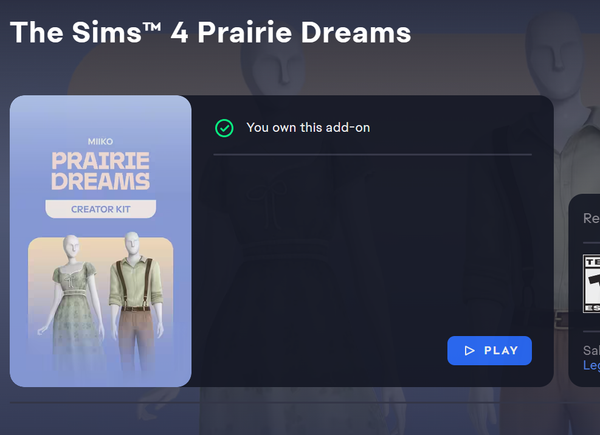Click the Creator Kit badge
Viewport: 600px width, 435px height.
click(101, 209)
